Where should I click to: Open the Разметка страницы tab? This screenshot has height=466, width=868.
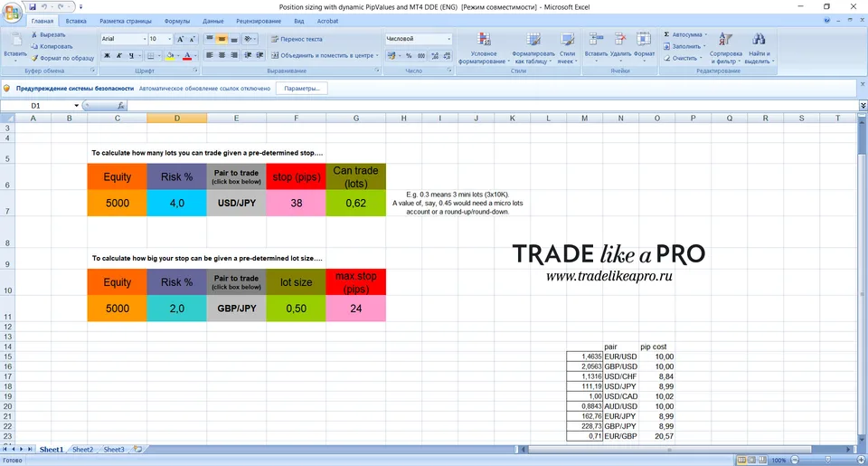pos(125,21)
